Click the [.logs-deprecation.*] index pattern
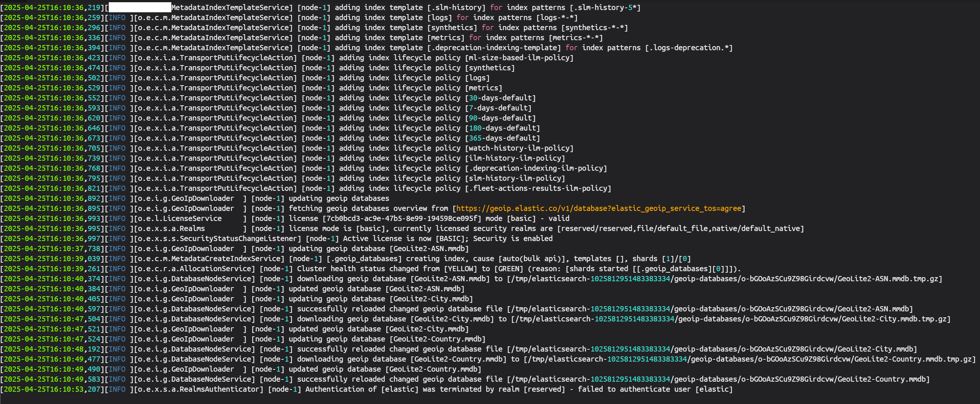 pyautogui.click(x=688, y=48)
